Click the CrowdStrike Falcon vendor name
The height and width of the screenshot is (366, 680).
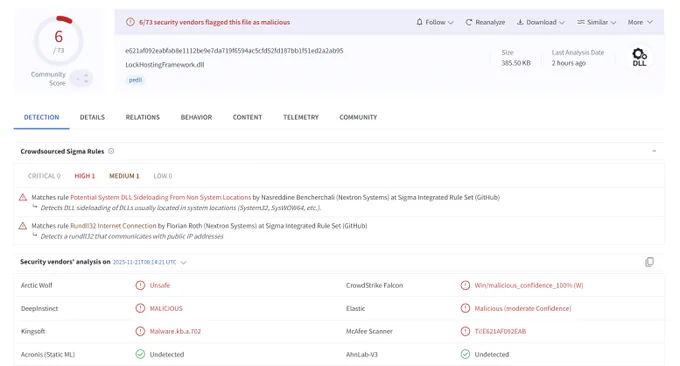[x=374, y=285]
